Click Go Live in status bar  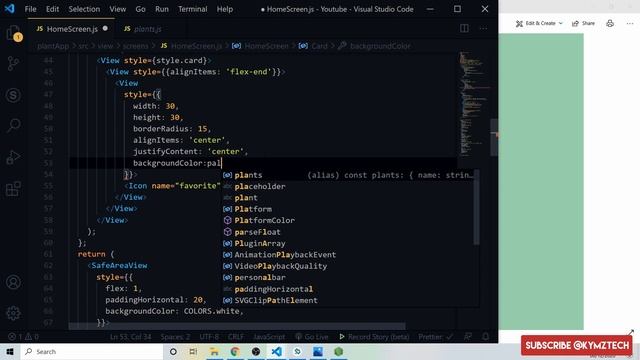click(x=312, y=337)
